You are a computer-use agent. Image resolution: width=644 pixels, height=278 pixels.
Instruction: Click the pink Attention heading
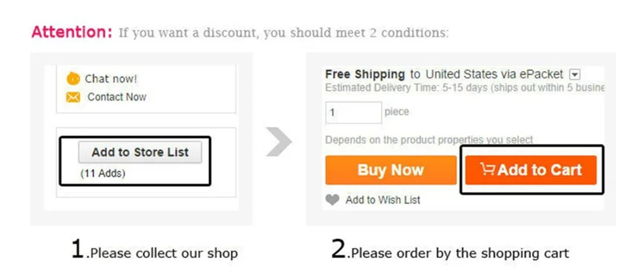pos(72,32)
